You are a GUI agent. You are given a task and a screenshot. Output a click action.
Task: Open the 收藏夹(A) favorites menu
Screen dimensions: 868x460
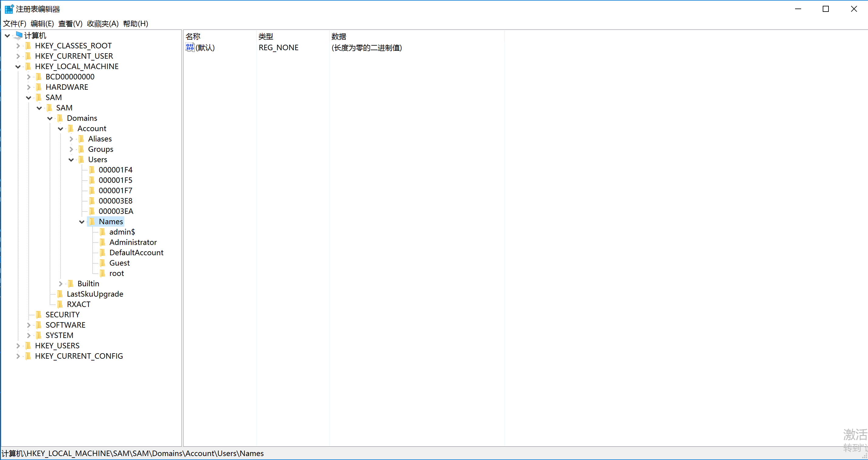[x=102, y=24]
